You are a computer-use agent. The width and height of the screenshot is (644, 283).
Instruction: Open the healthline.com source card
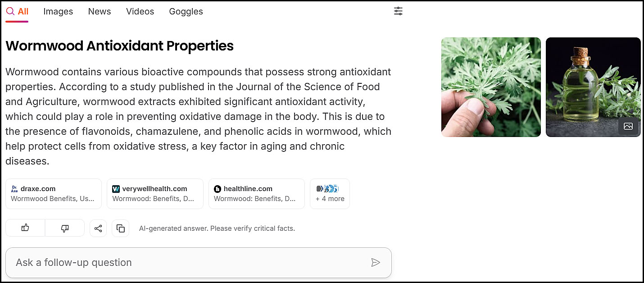pyautogui.click(x=256, y=194)
